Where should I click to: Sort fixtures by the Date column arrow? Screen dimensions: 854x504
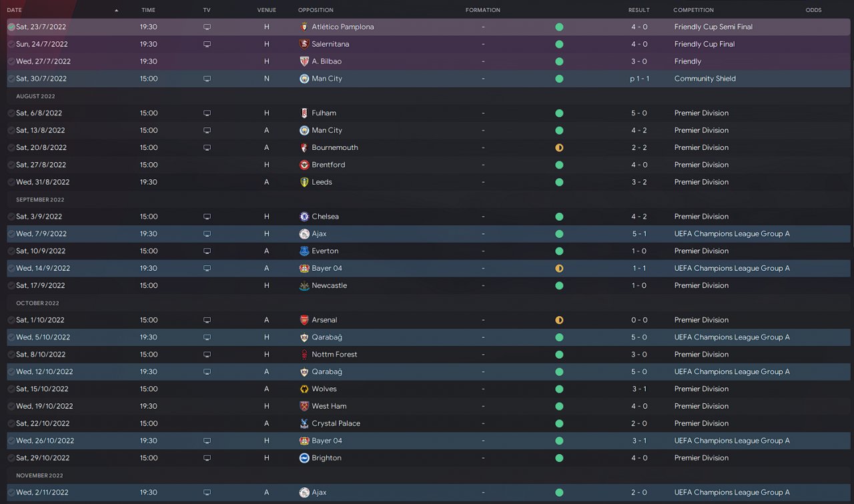pyautogui.click(x=116, y=11)
